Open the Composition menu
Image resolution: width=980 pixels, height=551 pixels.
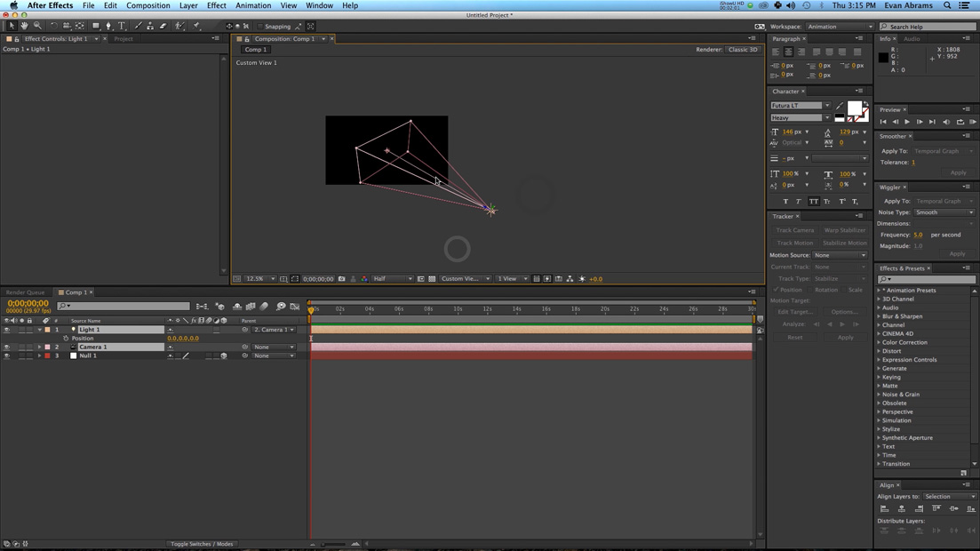[x=147, y=5]
